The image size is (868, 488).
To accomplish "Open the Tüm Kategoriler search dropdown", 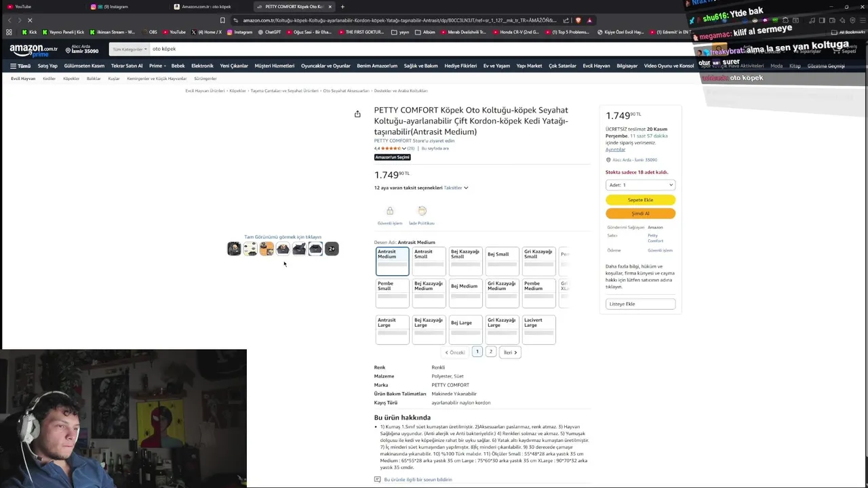I will 130,49.
